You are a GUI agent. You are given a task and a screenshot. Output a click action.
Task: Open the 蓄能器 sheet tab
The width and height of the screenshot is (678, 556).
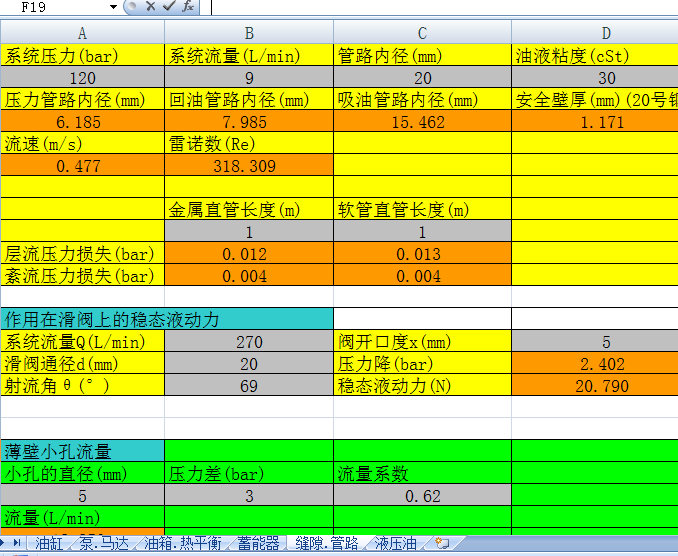[x=258, y=543]
